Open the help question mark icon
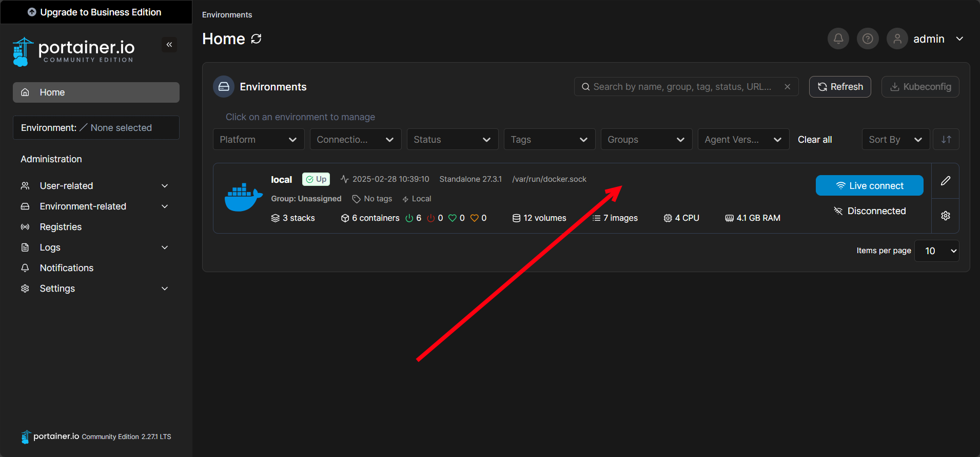Screen dimensions: 980x457 [868, 39]
